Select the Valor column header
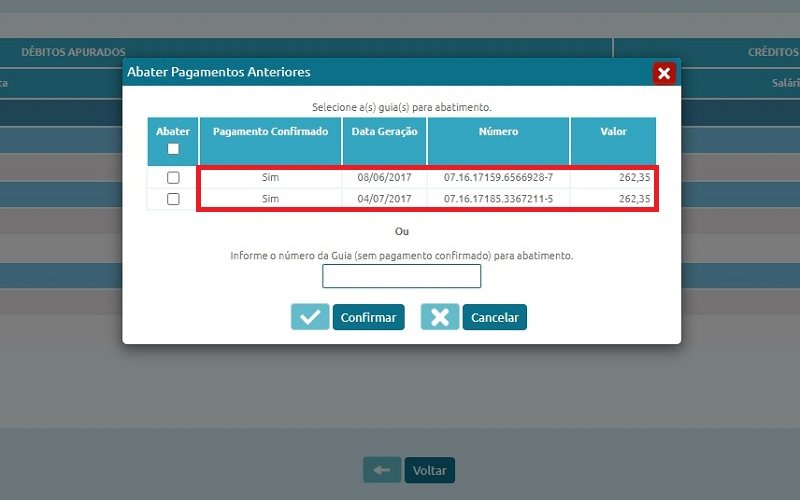The width and height of the screenshot is (800, 500). click(x=613, y=132)
